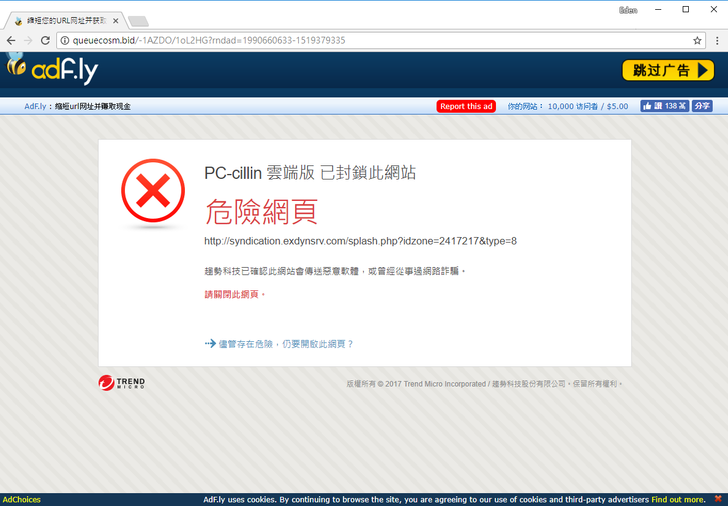Open page anyway despite risk link
The width and height of the screenshot is (728, 506).
(279, 344)
